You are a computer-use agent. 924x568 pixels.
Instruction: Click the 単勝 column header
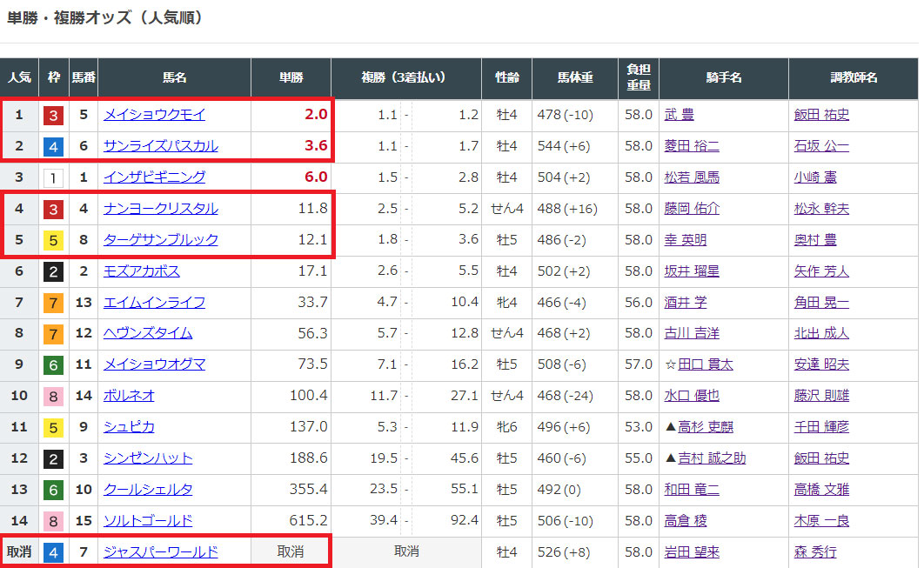coord(291,78)
